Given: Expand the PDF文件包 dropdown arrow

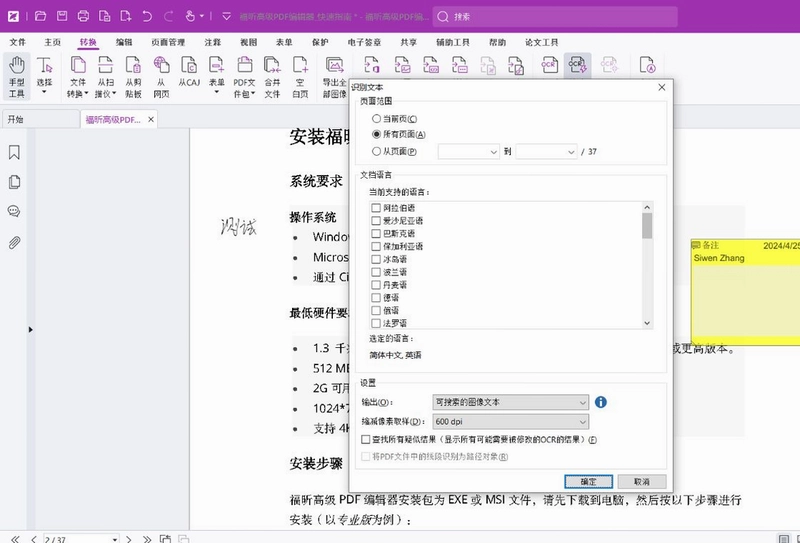Looking at the screenshot, I should (x=253, y=94).
